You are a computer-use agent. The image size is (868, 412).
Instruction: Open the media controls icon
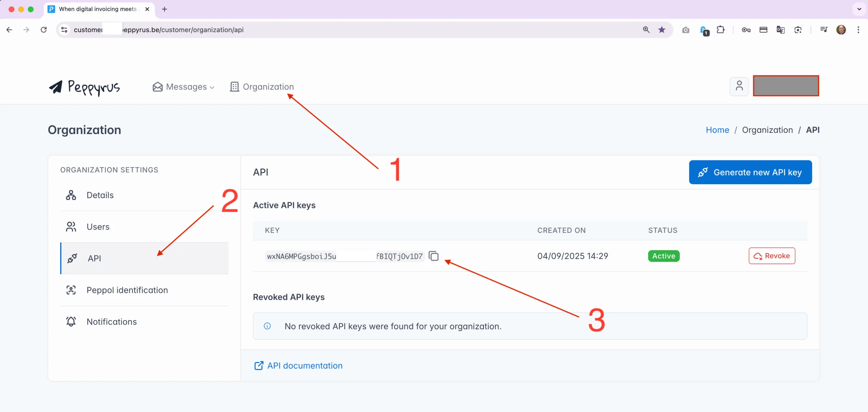pos(824,30)
